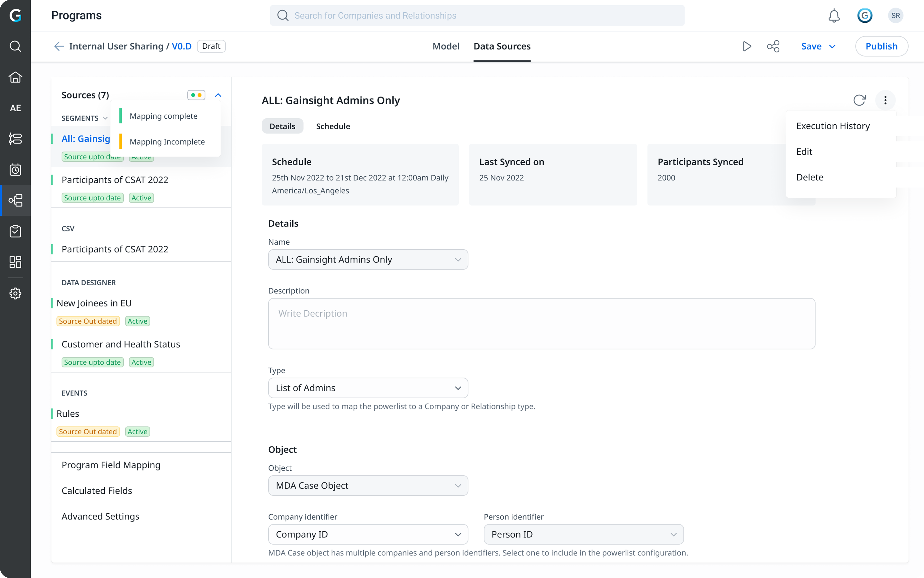Open the Name dropdown
The width and height of the screenshot is (924, 578).
pos(368,259)
